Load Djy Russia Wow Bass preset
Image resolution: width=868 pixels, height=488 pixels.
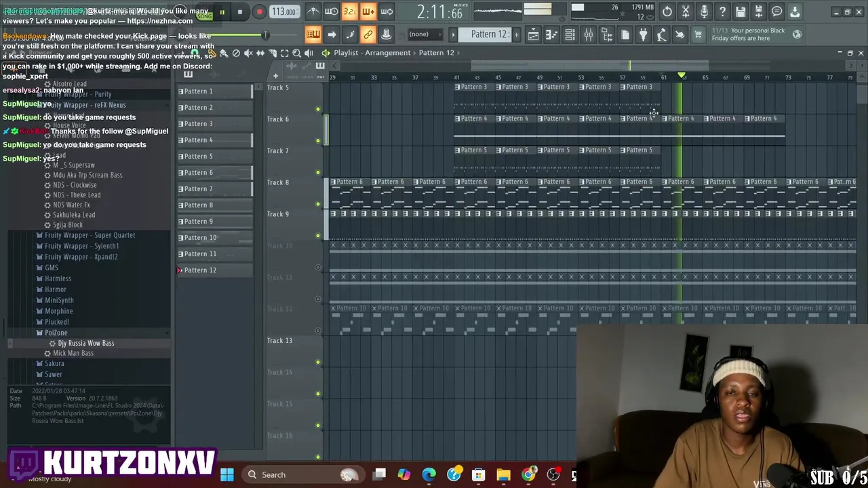pos(86,343)
